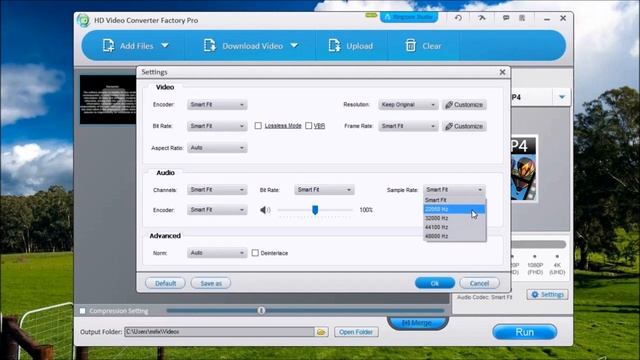Expand the Download Video dropdown arrow
Image resolution: width=640 pixels, height=360 pixels.
pos(294,45)
